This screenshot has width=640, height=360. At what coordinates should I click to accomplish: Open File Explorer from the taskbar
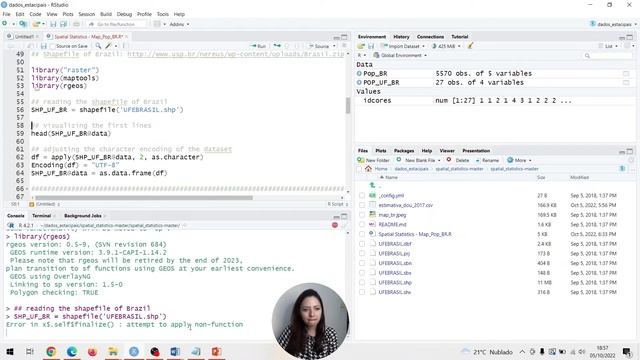pyautogui.click(x=113, y=351)
